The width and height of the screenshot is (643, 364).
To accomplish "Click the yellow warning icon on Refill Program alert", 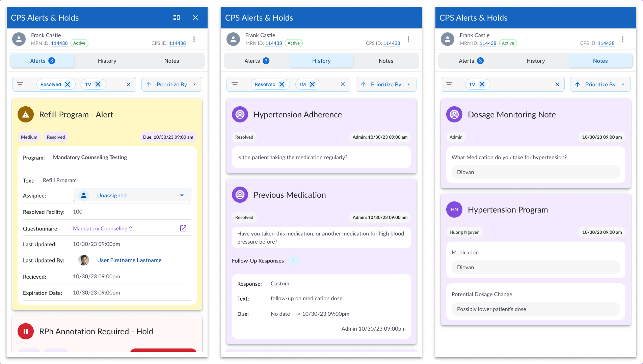I will pyautogui.click(x=26, y=115).
